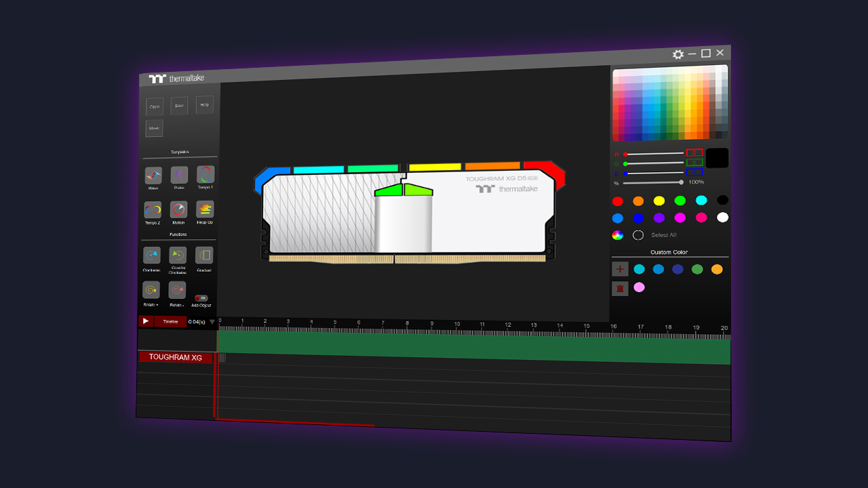
Task: Pick the light blue preset swatch
Action: click(618, 218)
